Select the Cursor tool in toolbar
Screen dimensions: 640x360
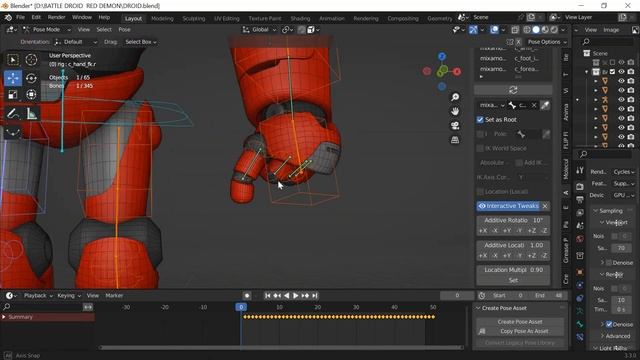[x=31, y=60]
